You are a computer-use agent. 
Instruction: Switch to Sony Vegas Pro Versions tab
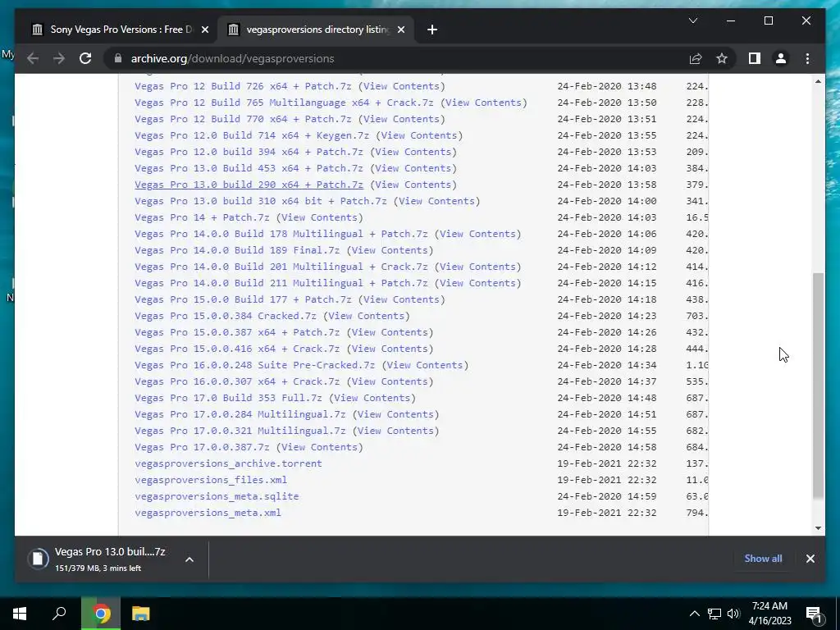pos(121,30)
